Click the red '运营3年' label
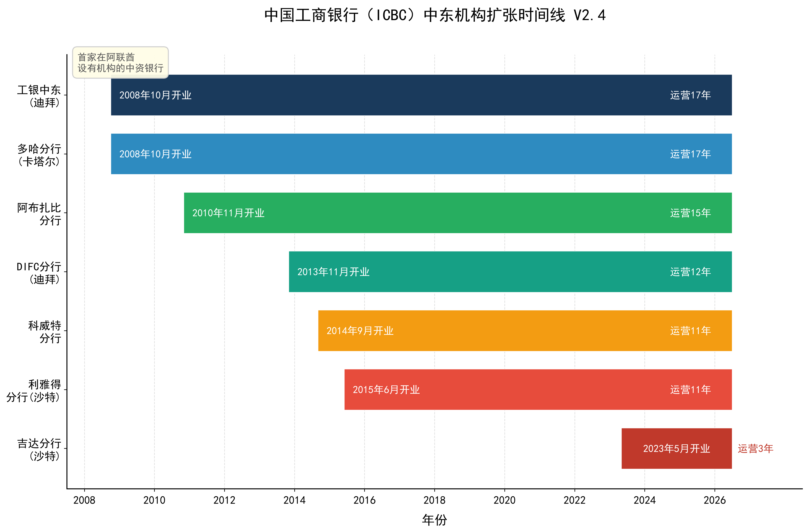 coord(755,449)
